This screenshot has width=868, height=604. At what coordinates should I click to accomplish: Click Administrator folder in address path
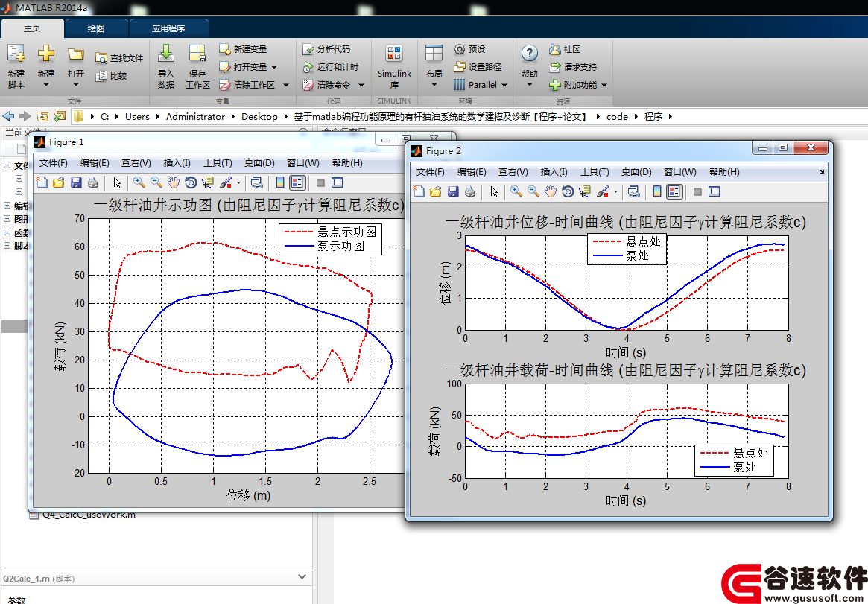click(195, 116)
